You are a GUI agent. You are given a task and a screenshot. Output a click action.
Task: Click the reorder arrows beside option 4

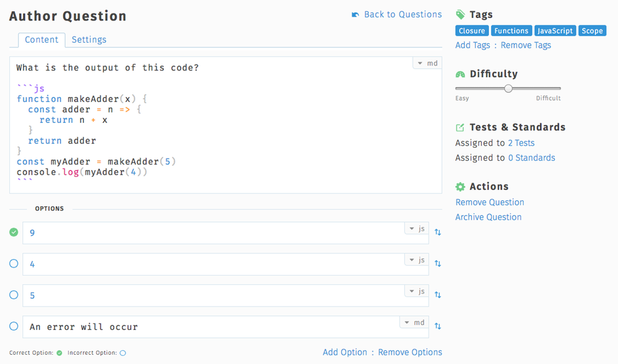click(x=438, y=263)
